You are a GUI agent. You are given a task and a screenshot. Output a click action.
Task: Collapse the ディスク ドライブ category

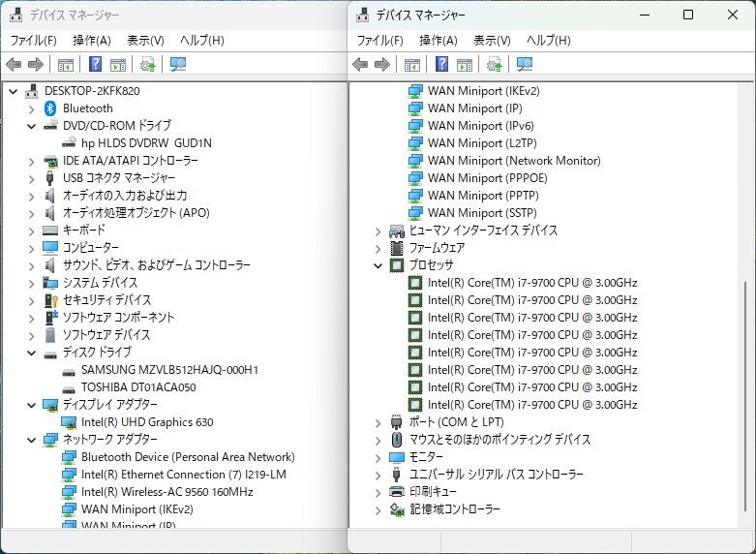[x=31, y=353]
